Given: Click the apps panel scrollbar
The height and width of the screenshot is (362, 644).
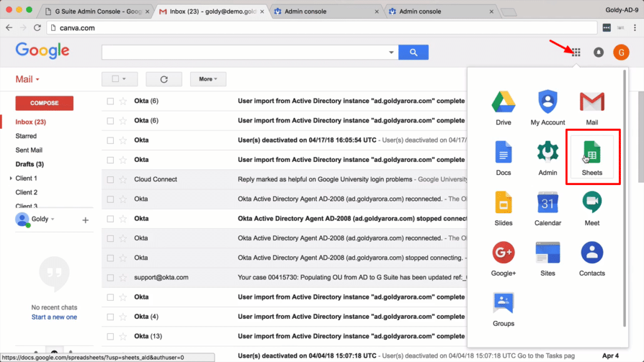Looking at the screenshot, I should coord(624,198).
